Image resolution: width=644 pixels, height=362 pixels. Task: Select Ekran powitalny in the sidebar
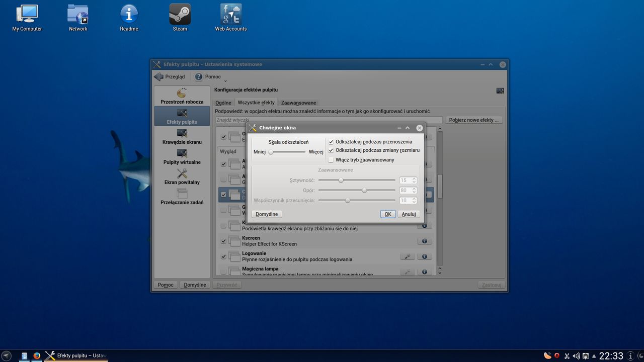pyautogui.click(x=182, y=176)
